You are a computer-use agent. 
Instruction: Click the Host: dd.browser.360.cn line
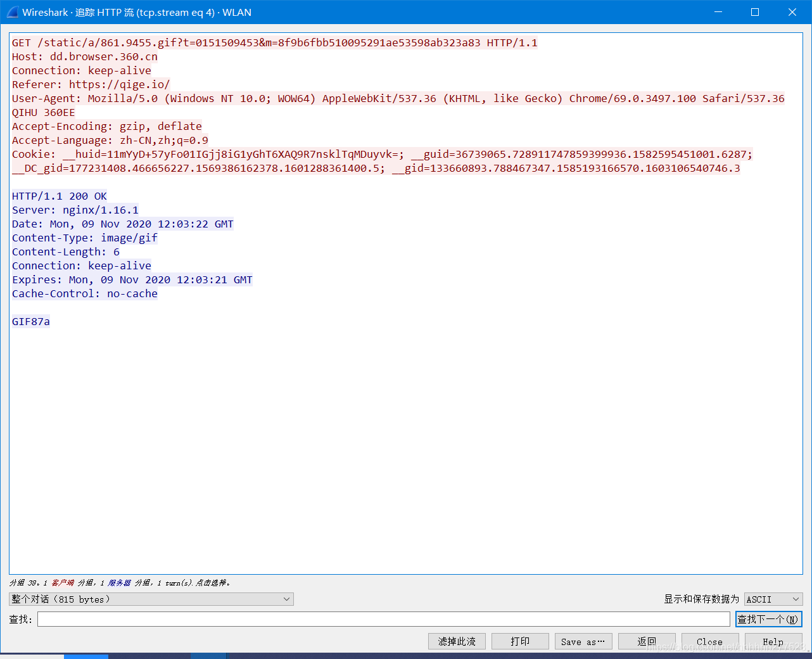[85, 56]
